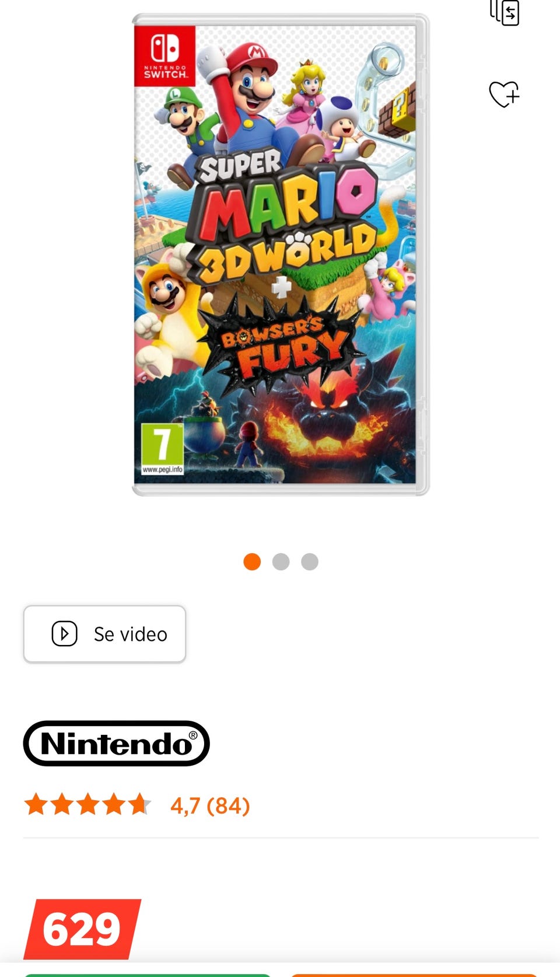Click the orange button at screen bottom

tap(413, 975)
